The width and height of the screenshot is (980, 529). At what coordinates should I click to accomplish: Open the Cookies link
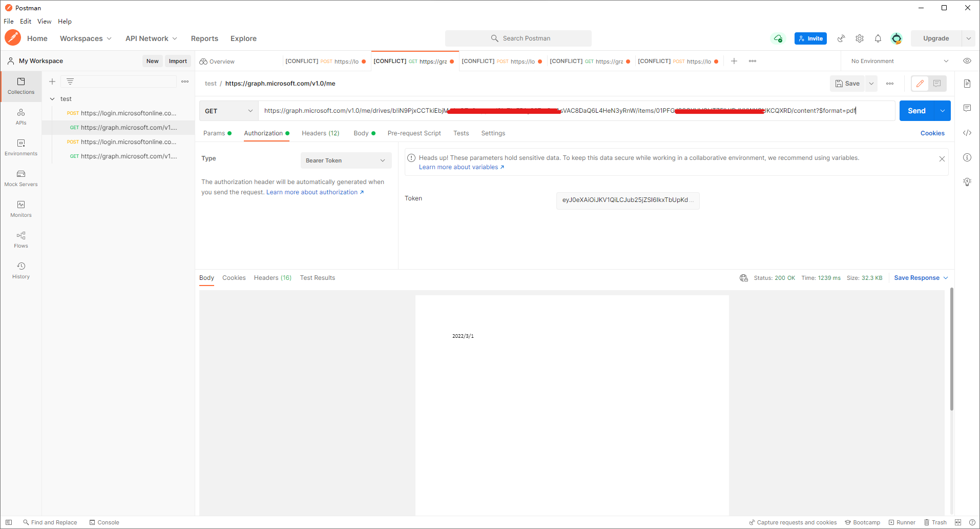point(932,133)
